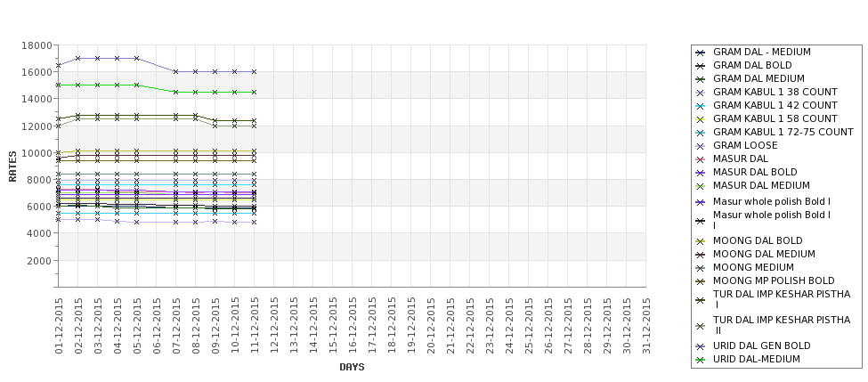
Task: Click the GRAM KABUL 1 42 COUNT legend marker
Action: pyautogui.click(x=701, y=106)
